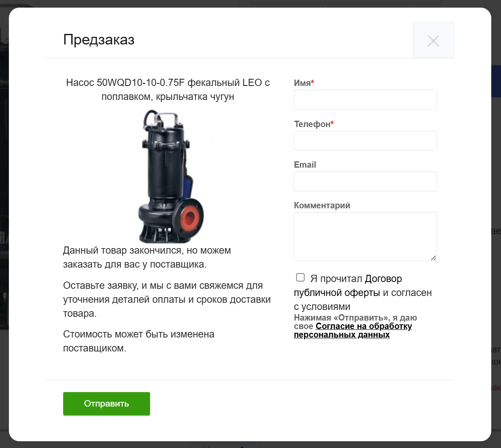Open the Договор публичной оферты link
The image size is (501, 448).
point(363,285)
